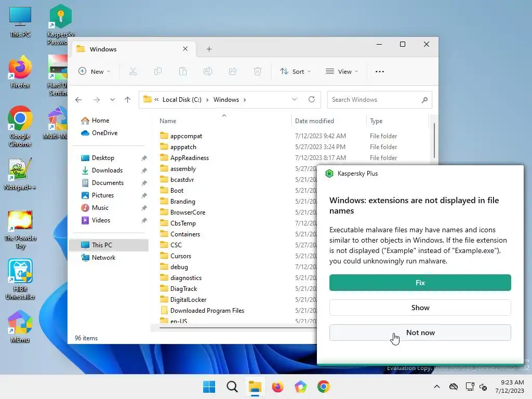Close the Windows tab

(185, 49)
